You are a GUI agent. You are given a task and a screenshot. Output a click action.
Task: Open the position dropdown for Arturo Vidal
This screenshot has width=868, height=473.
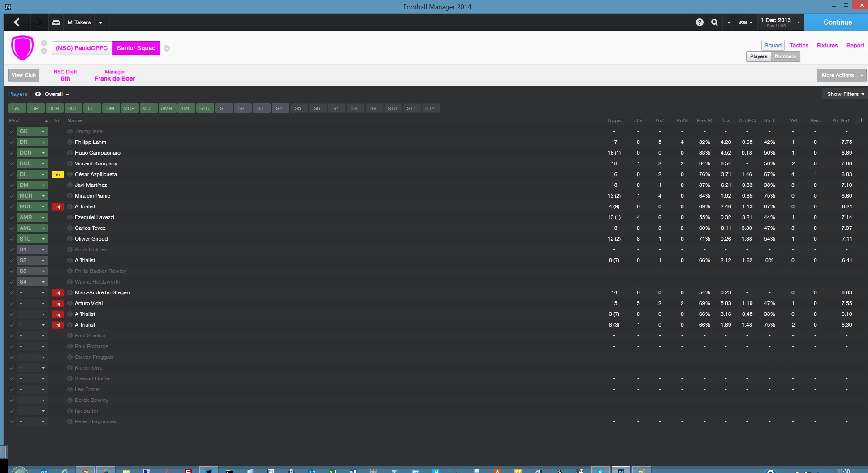(x=32, y=303)
